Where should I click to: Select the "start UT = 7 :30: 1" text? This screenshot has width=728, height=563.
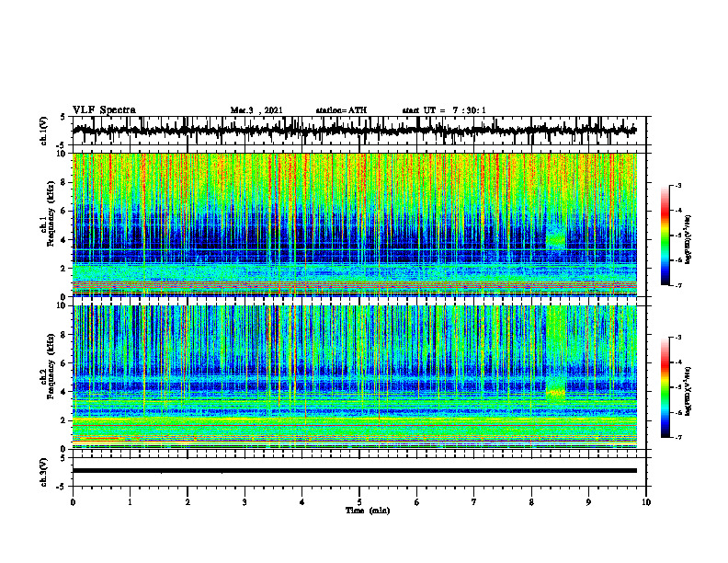(x=444, y=110)
